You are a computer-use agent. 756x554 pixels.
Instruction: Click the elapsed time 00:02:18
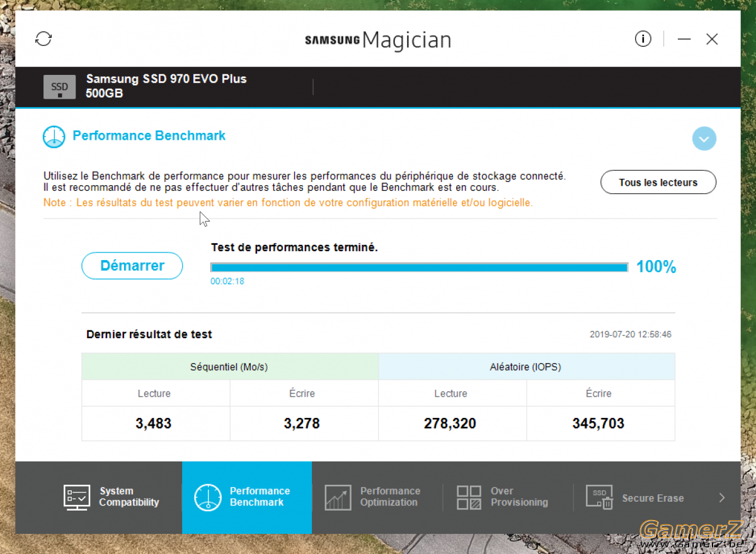click(227, 281)
